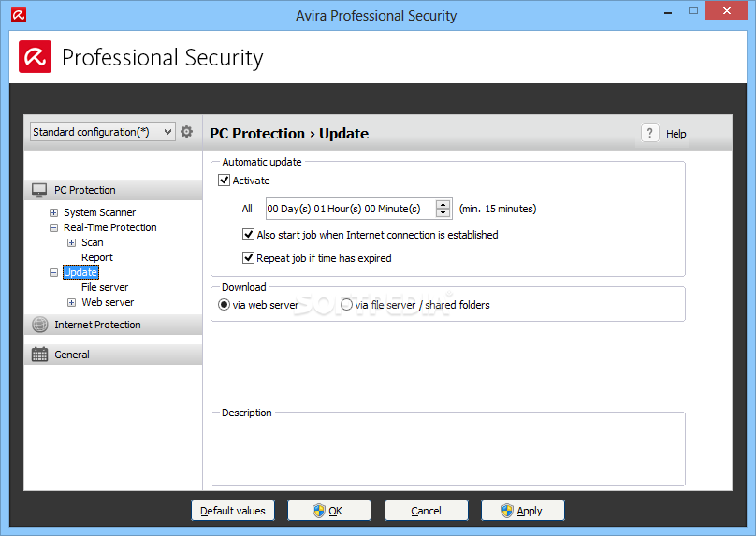Click the Help question mark icon
756x536 pixels.
tap(650, 133)
